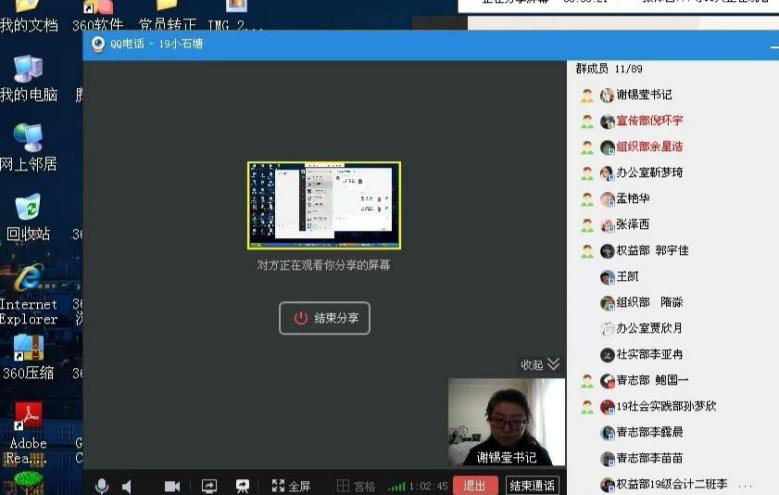Click the red 退出 button

coord(475,486)
